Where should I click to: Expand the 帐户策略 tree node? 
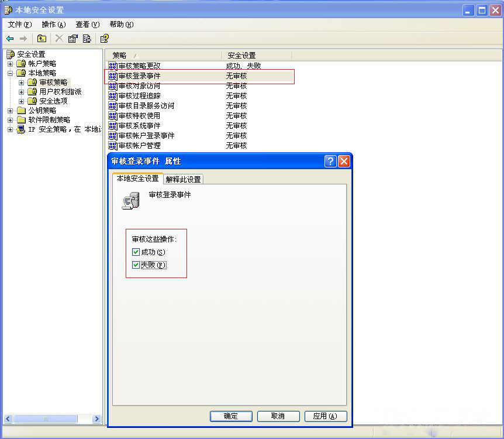(11, 64)
